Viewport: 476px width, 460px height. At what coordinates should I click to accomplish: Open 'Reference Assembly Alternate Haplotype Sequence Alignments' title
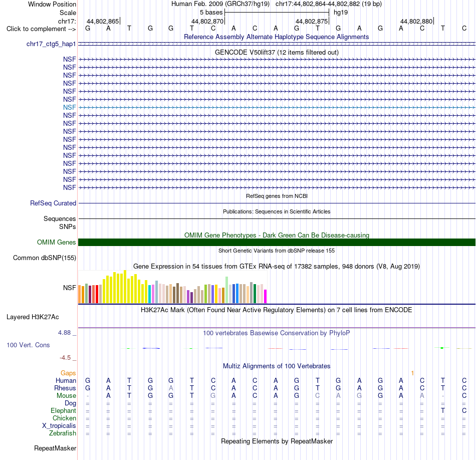pos(276,37)
